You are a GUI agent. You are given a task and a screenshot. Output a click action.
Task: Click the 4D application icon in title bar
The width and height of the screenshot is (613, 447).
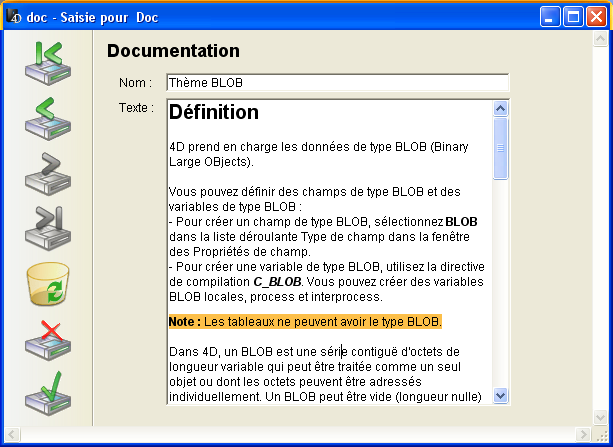point(14,17)
